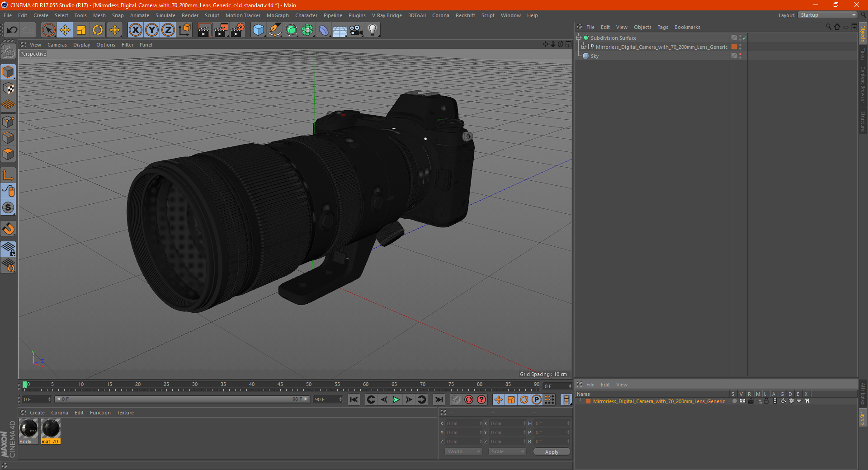This screenshot has height=470, width=868.
Task: Go to start of animation
Action: point(354,399)
